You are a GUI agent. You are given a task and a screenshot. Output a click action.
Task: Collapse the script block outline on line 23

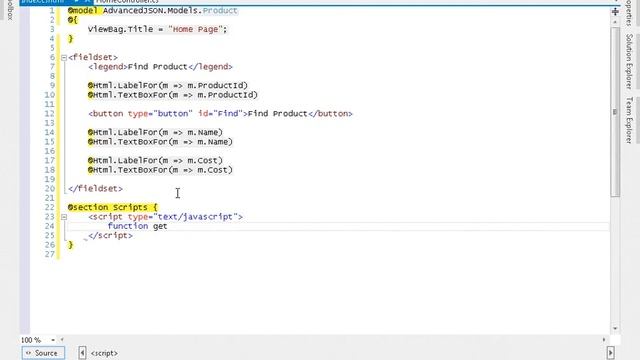64,217
